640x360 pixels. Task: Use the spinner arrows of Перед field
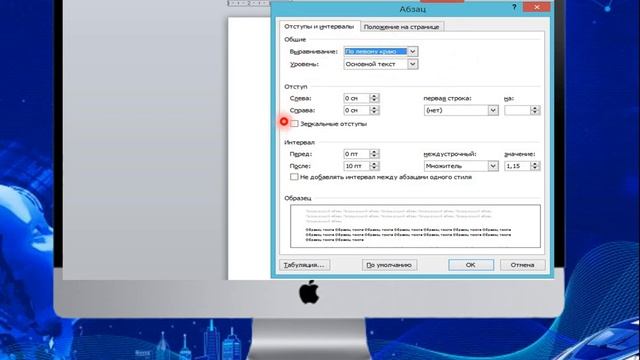coord(374,154)
